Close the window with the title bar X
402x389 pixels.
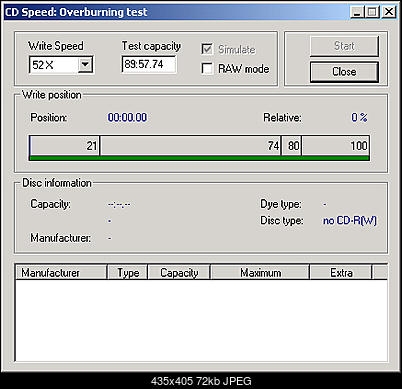click(x=389, y=12)
